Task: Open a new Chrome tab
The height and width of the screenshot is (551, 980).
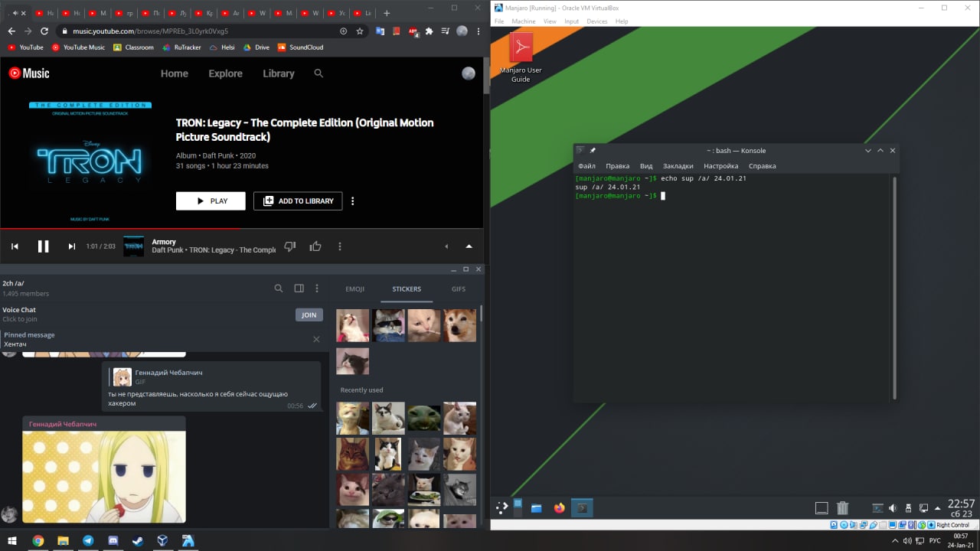Action: (387, 13)
